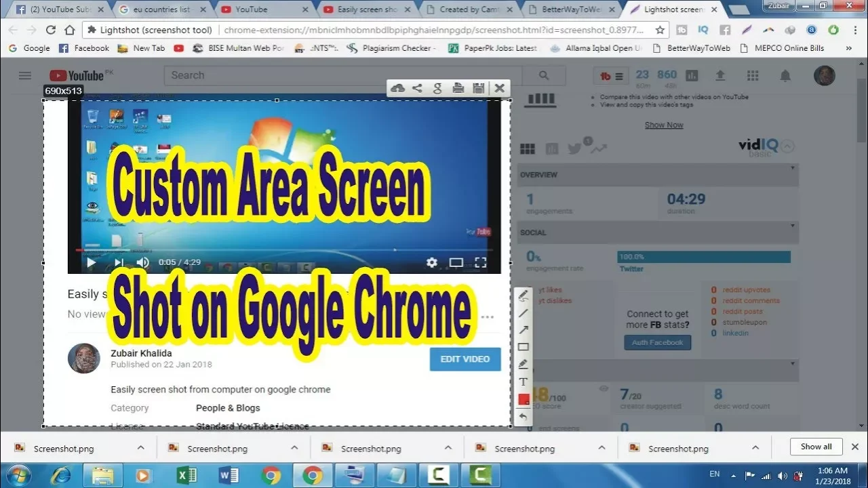Click the YouTube search field
Screen dimensions: 868x488
tap(344, 75)
